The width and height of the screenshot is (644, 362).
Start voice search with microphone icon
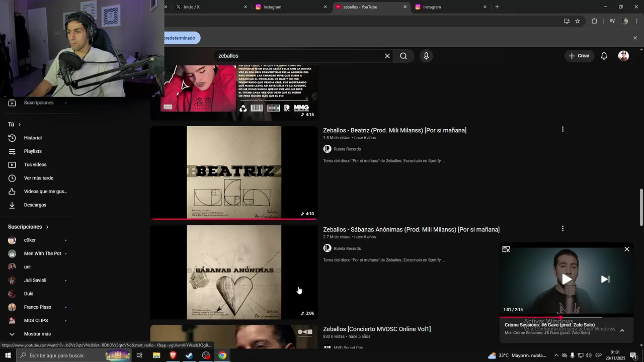pyautogui.click(x=426, y=56)
